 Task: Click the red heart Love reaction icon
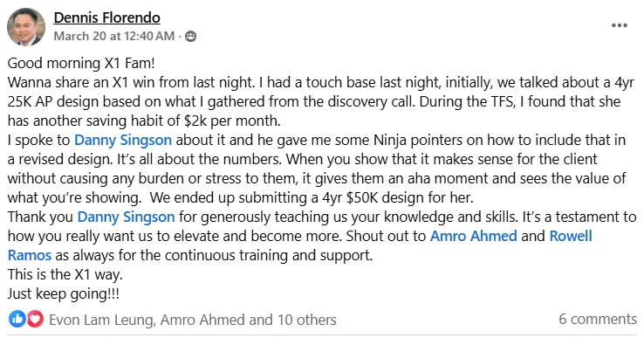(35, 319)
